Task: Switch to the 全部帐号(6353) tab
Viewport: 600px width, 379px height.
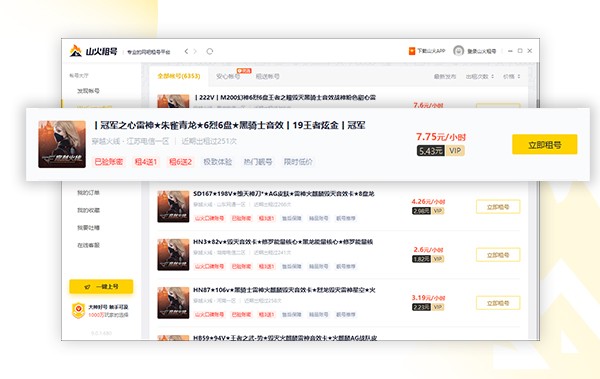Action: [179, 76]
